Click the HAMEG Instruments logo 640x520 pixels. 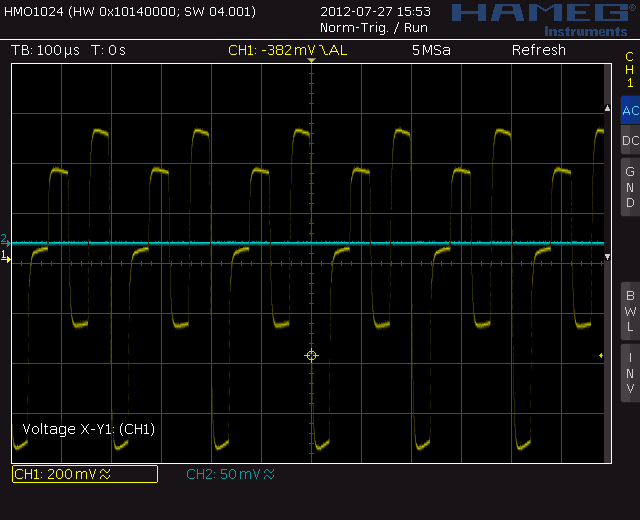pyautogui.click(x=538, y=17)
